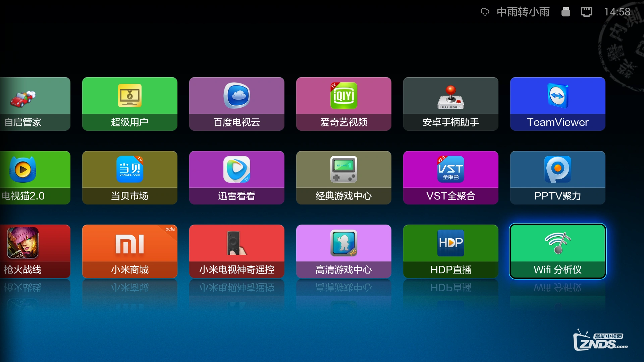Select the 爱奇艺视频 label
Viewport: 644px width, 362px height.
pyautogui.click(x=344, y=122)
